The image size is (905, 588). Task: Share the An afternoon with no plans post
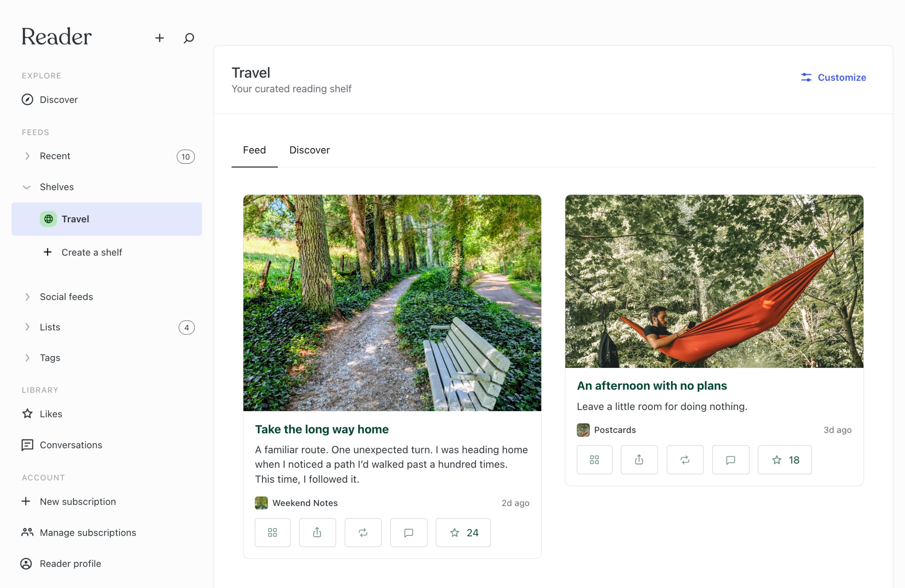point(639,460)
